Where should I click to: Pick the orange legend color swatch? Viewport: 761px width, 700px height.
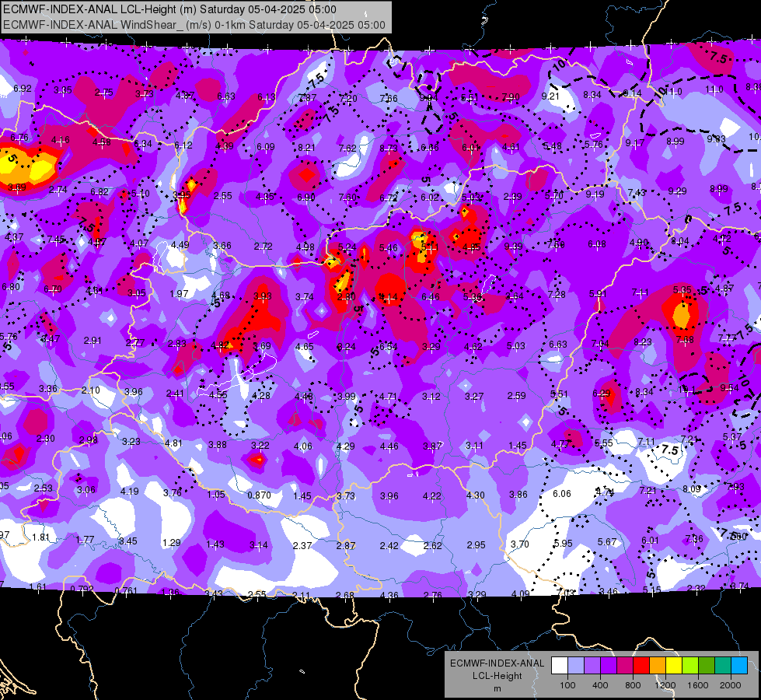click(658, 666)
